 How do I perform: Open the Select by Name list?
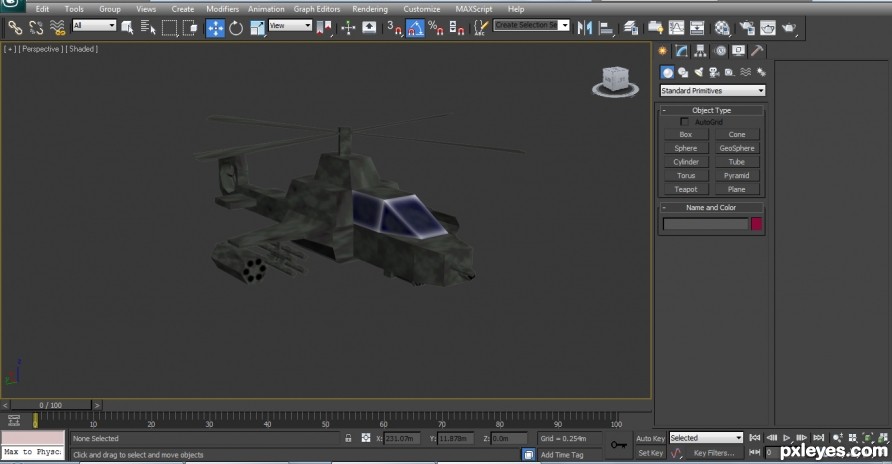click(148, 27)
